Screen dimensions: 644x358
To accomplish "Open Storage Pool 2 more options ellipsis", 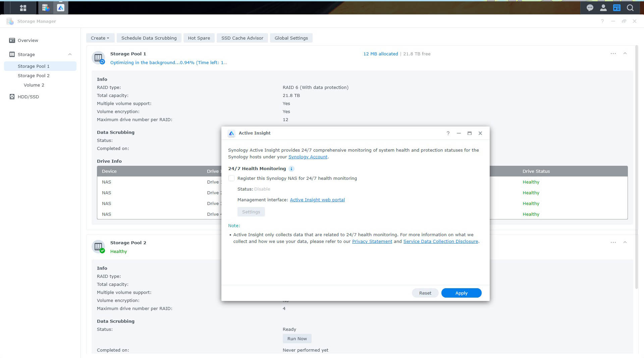I will coord(613,243).
